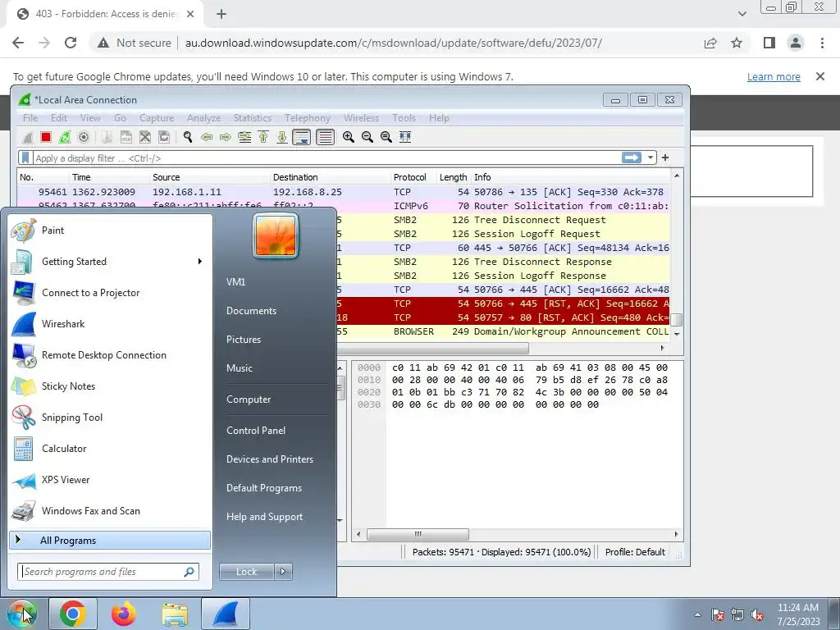
Task: Toggle packet list colorization
Action: pos(325,137)
